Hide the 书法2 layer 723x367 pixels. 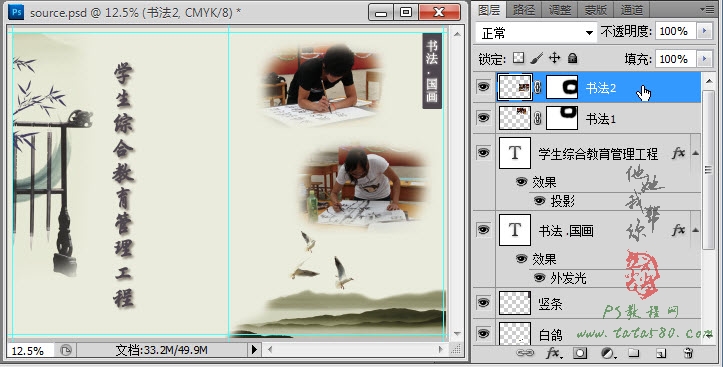[x=483, y=86]
